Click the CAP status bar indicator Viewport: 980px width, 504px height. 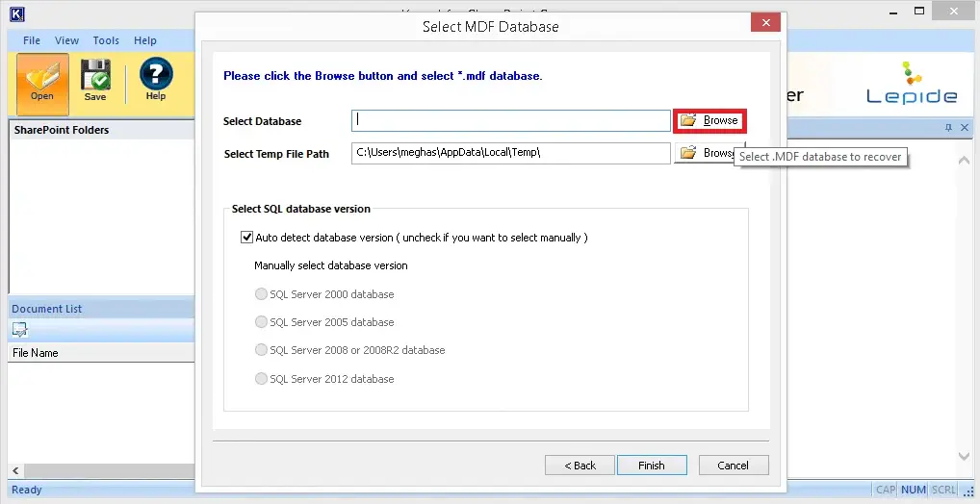tap(885, 490)
